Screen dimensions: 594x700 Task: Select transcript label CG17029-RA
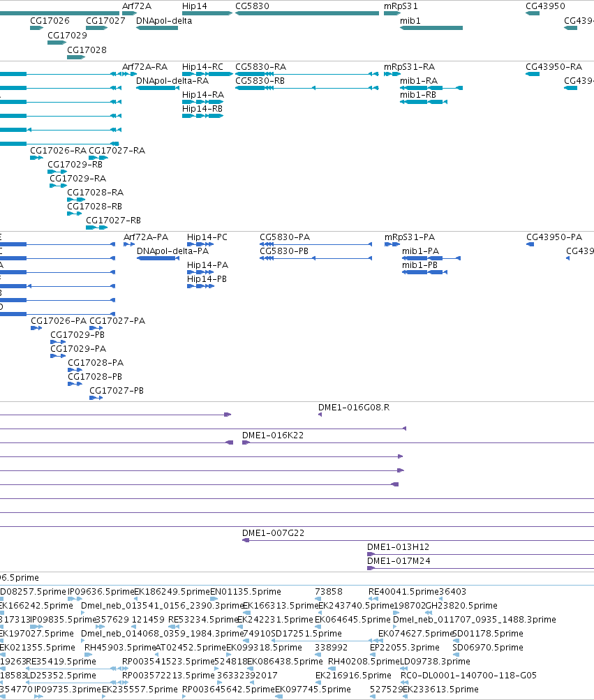[x=77, y=179]
